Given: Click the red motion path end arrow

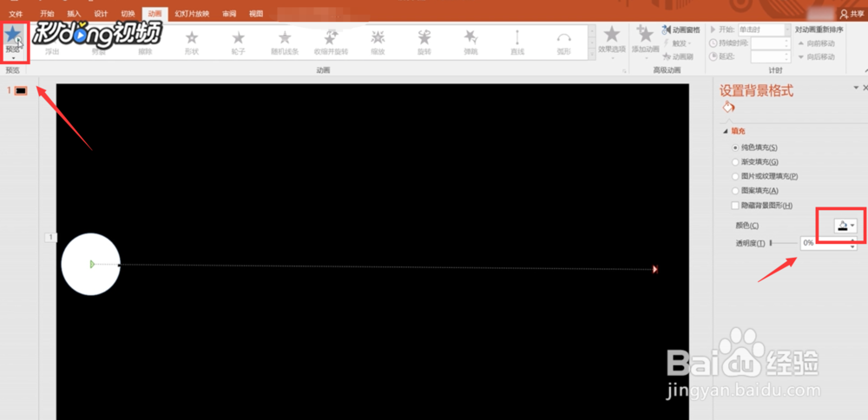Looking at the screenshot, I should (655, 270).
